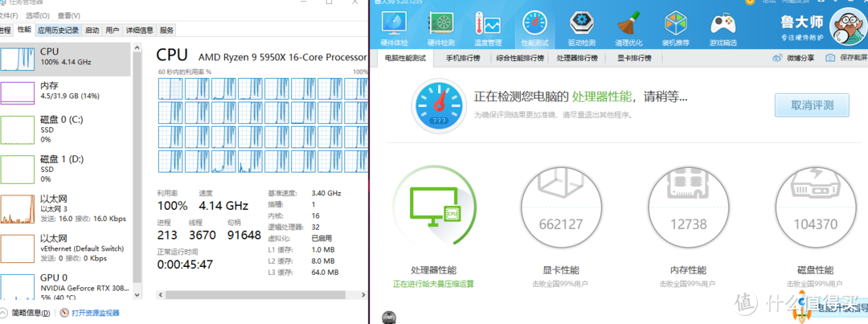Open 查看(V) menu in Task Manager
The height and width of the screenshot is (324, 868).
68,15
